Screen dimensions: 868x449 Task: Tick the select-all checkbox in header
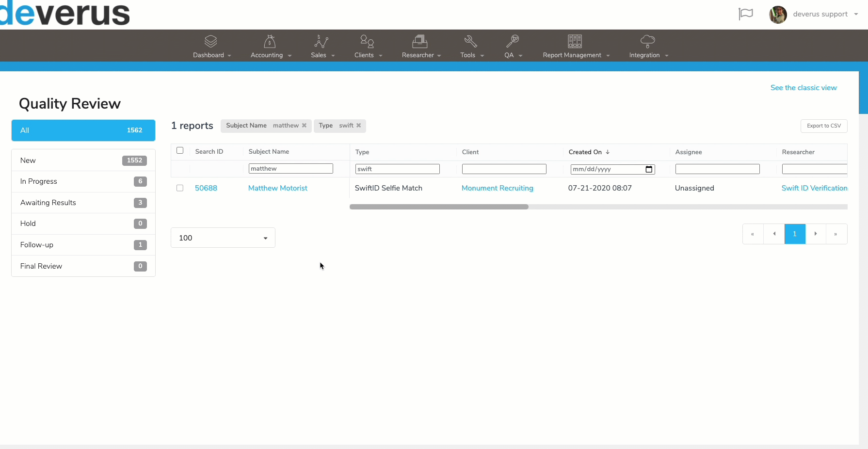point(180,150)
